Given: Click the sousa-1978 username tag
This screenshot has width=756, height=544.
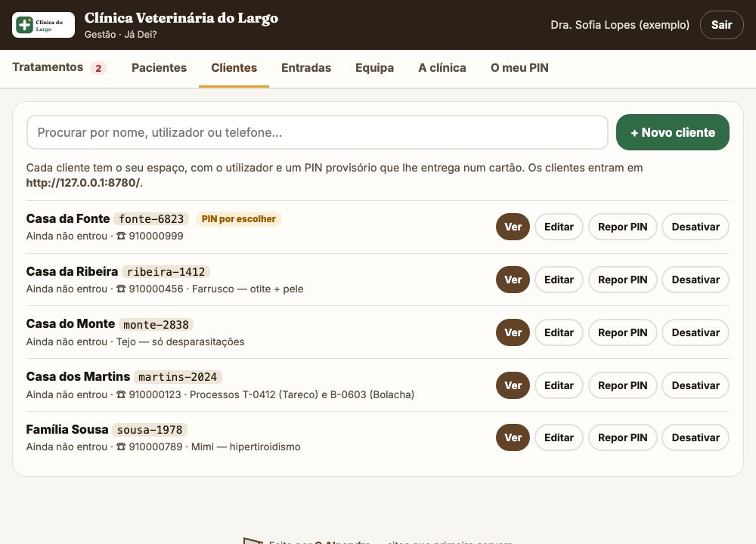Looking at the screenshot, I should 150,430.
